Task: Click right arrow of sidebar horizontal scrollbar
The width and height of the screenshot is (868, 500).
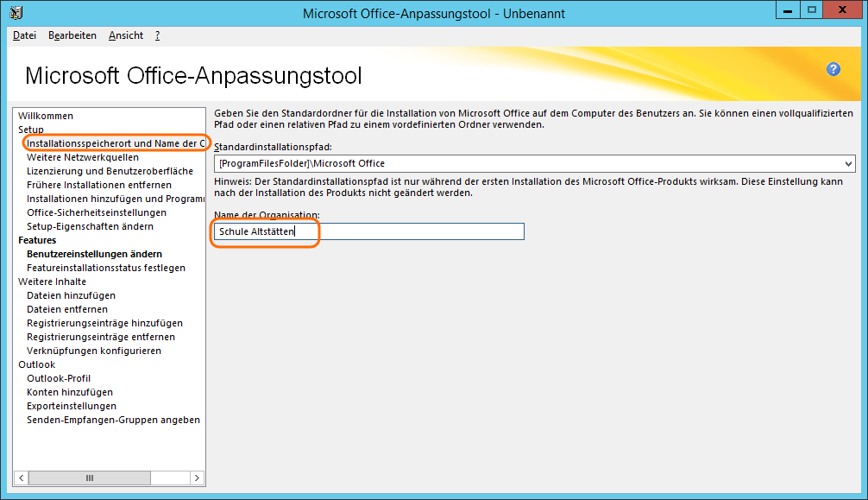Action: click(x=197, y=478)
